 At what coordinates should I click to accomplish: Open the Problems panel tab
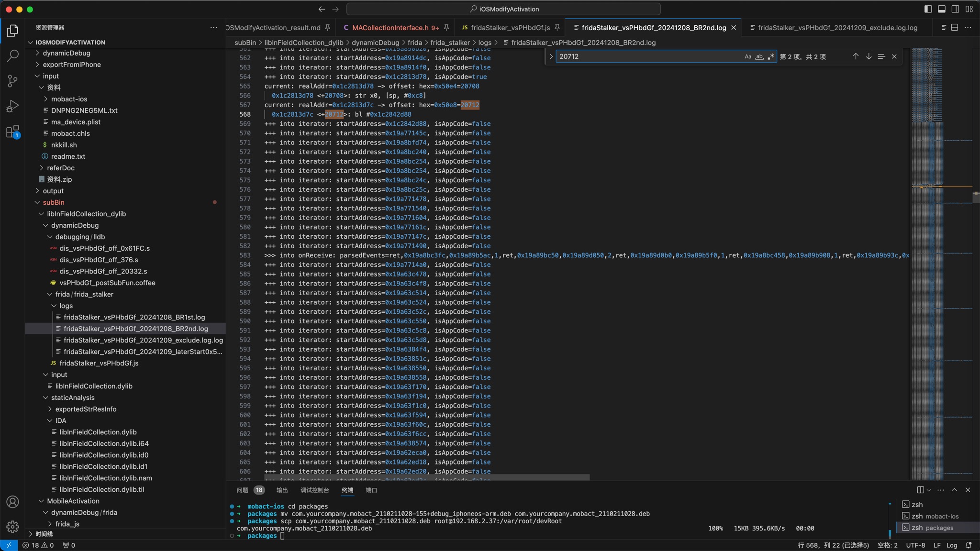(250, 490)
